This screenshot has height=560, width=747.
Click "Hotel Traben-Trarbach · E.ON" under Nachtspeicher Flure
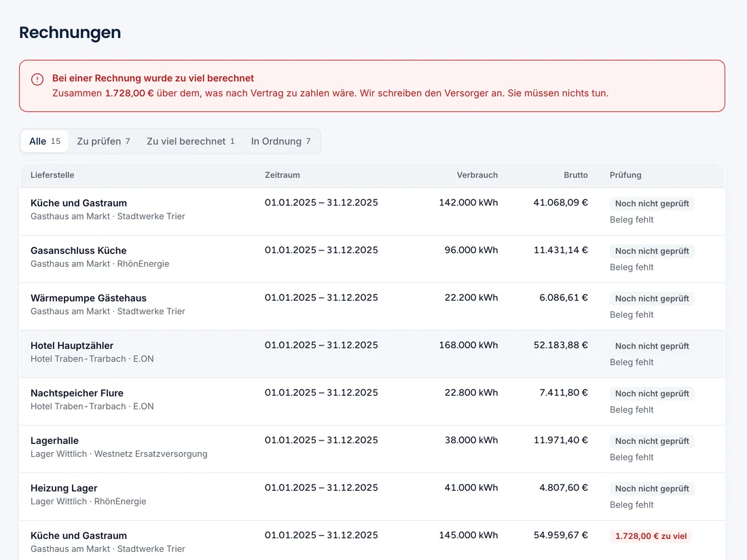[x=92, y=406]
